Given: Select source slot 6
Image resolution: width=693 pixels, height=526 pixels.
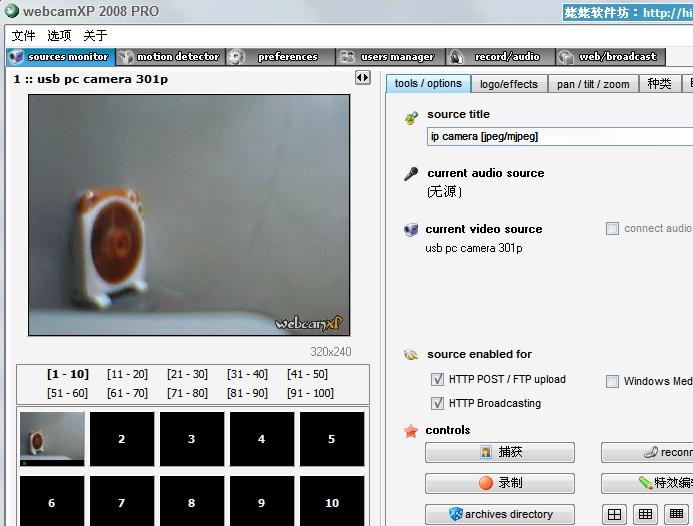Looking at the screenshot, I should tap(52, 501).
